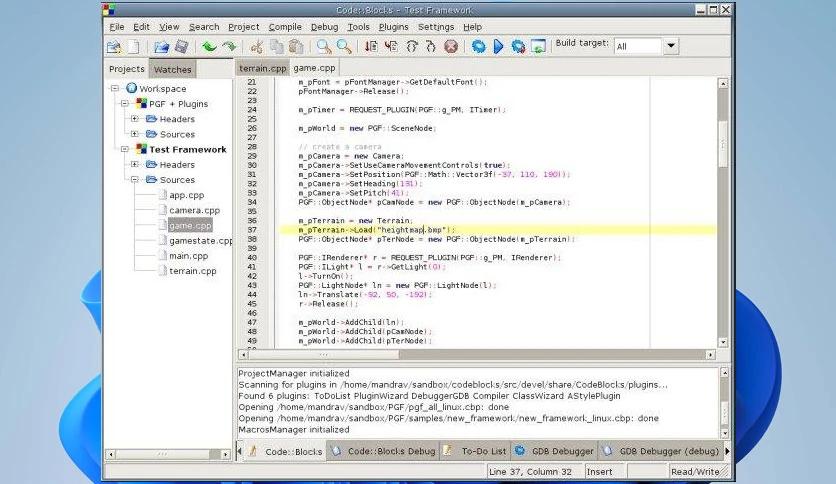Click the Save floppy disk icon

click(x=181, y=47)
